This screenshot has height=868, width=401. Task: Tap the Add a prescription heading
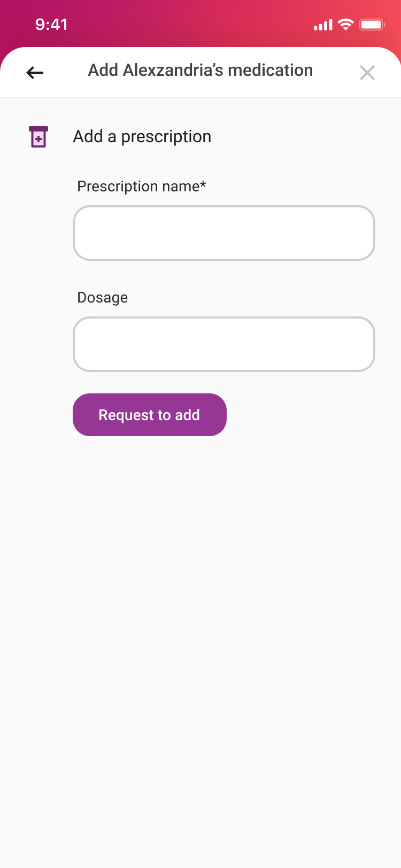[x=142, y=137]
